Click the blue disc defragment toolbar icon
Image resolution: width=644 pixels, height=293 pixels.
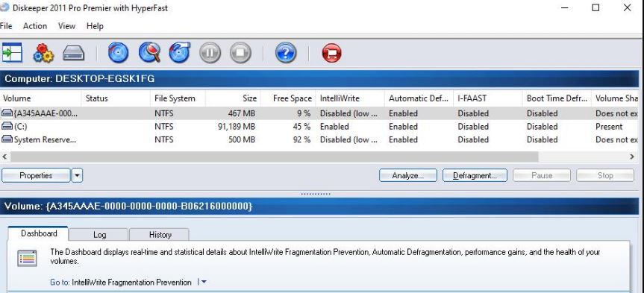pos(119,53)
